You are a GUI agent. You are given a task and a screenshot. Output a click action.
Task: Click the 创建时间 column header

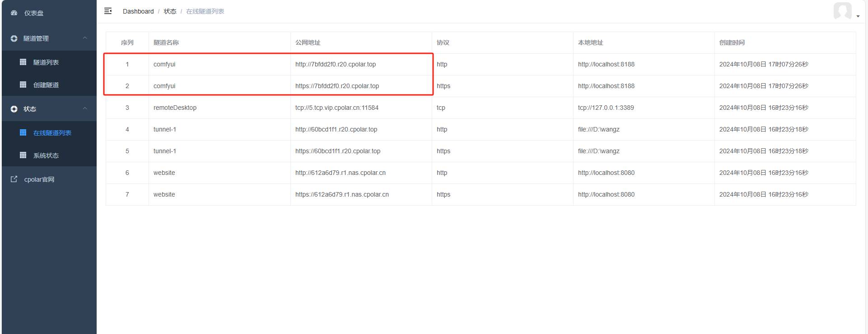732,42
